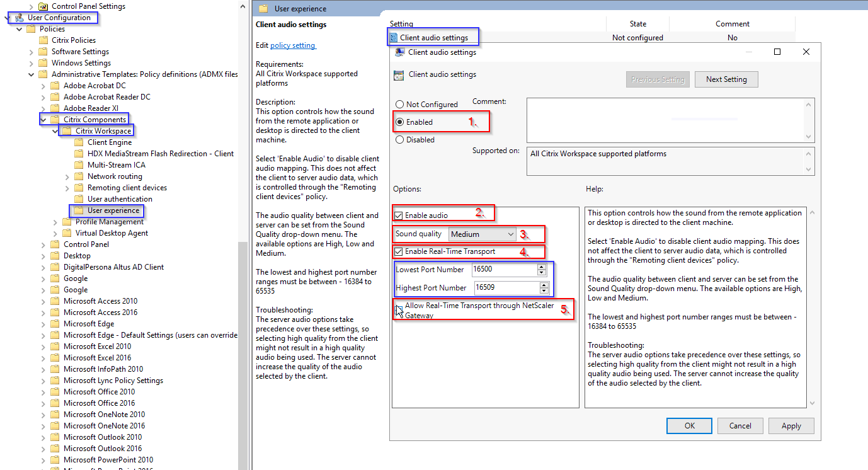The width and height of the screenshot is (868, 470).
Task: Select the User experience folder icon in tree
Action: 79,210
